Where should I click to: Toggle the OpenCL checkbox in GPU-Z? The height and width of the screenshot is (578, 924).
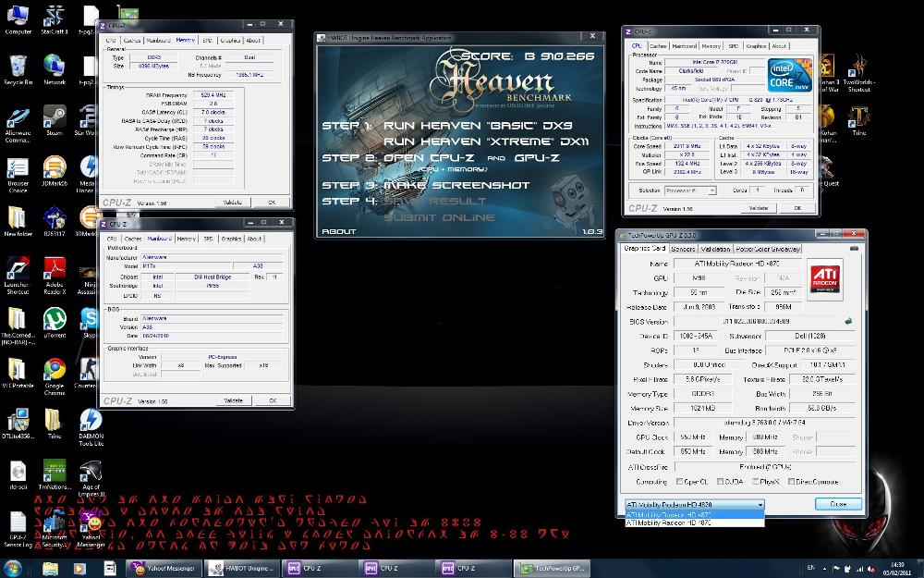coord(679,482)
